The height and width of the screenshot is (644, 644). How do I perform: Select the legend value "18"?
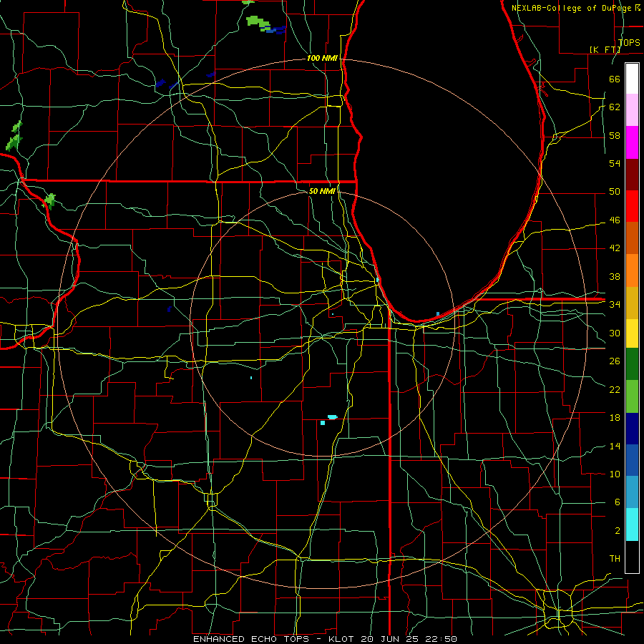tap(615, 418)
